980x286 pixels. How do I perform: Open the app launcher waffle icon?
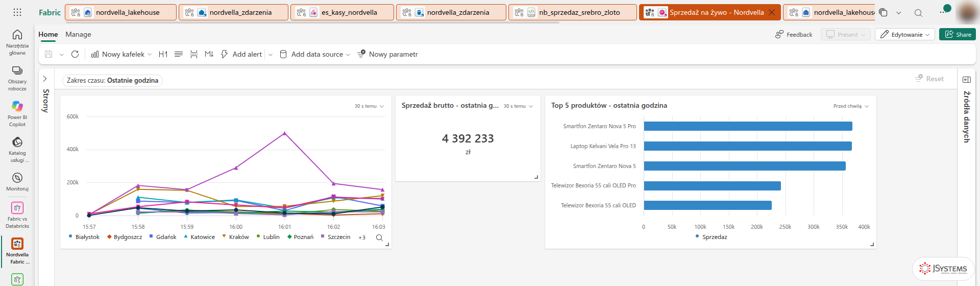tap(17, 12)
